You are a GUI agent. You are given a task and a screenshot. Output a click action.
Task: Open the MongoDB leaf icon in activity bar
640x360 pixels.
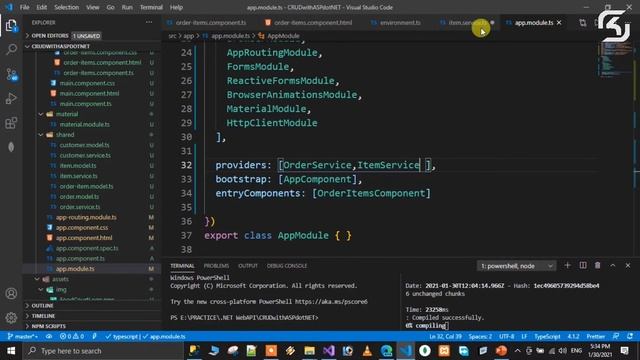(x=11, y=147)
